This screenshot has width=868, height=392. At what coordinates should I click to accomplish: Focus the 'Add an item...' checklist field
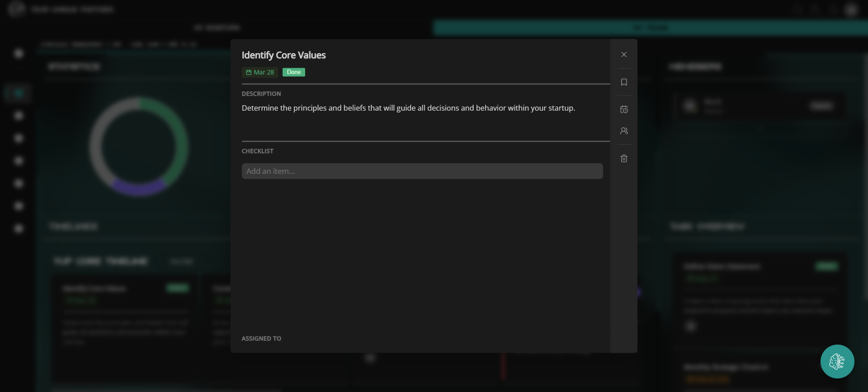pos(422,171)
